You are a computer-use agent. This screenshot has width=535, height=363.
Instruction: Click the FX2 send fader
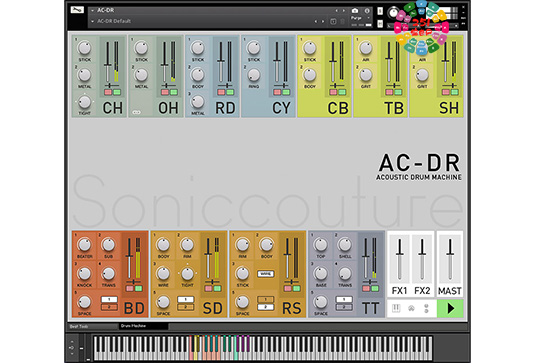[x=422, y=259]
